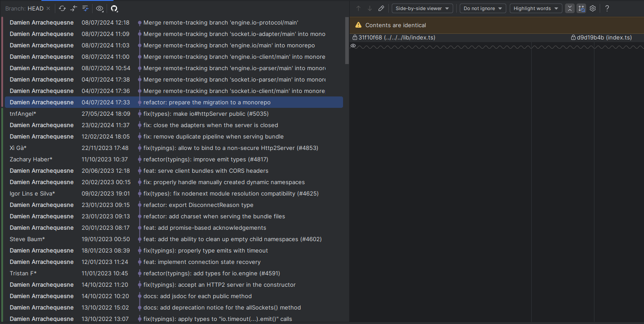The width and height of the screenshot is (644, 324).
Task: Click the eye toggle in diff gutter
Action: [353, 46]
